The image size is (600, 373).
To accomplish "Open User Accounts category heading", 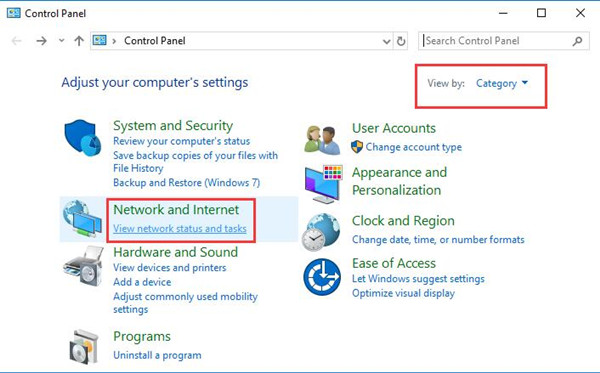I will tap(394, 128).
